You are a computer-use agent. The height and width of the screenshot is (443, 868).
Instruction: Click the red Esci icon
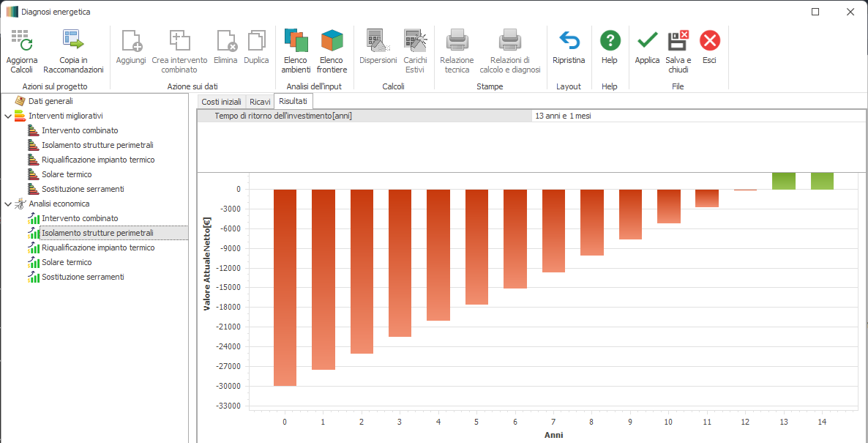click(x=709, y=41)
